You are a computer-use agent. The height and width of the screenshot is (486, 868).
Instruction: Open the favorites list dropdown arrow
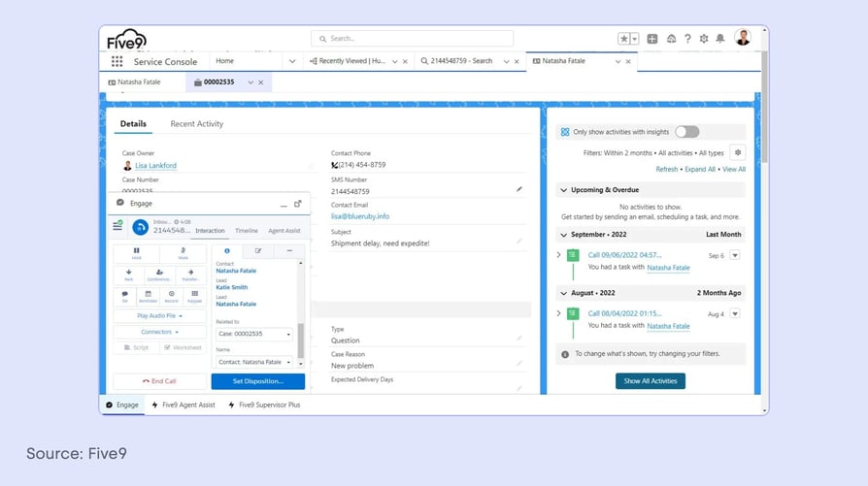click(635, 39)
